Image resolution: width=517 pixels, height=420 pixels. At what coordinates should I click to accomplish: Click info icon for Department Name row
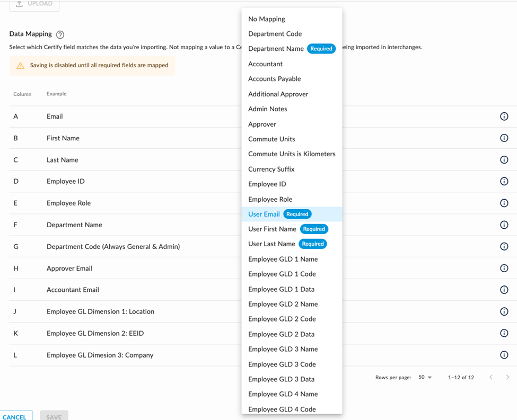pos(504,225)
